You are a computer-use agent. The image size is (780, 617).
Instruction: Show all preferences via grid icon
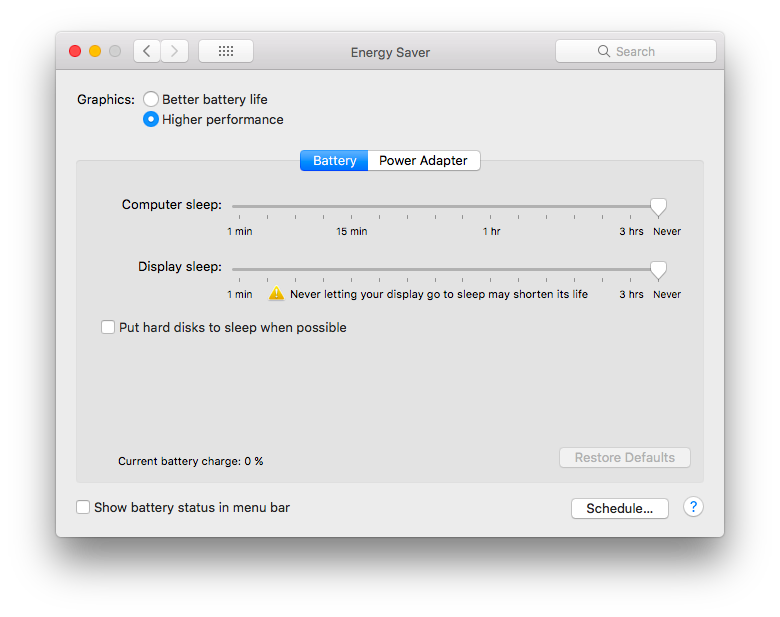(x=226, y=51)
